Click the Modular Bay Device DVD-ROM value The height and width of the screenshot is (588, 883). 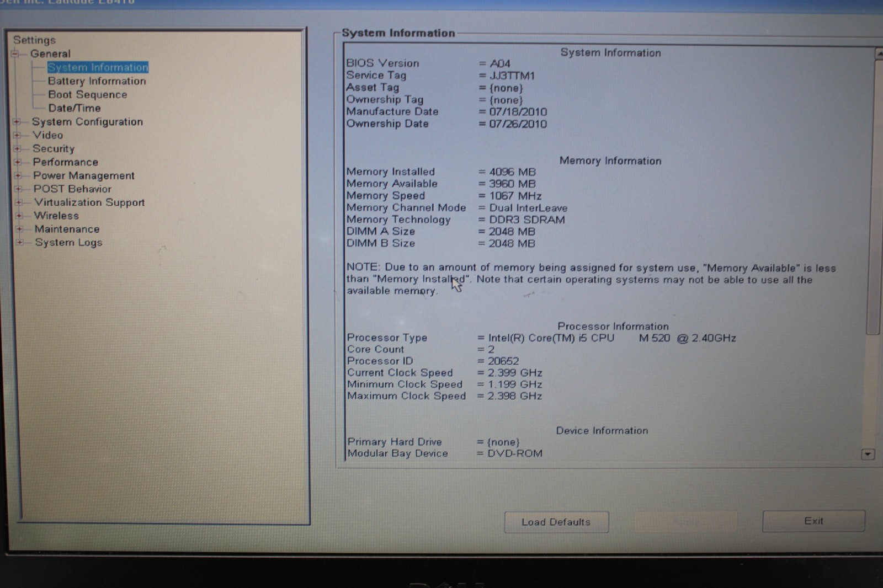tap(514, 453)
